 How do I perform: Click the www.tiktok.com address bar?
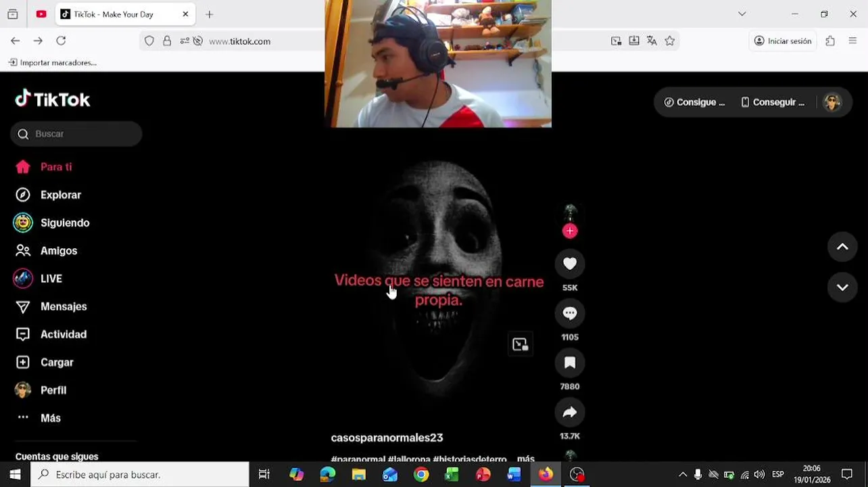click(239, 41)
